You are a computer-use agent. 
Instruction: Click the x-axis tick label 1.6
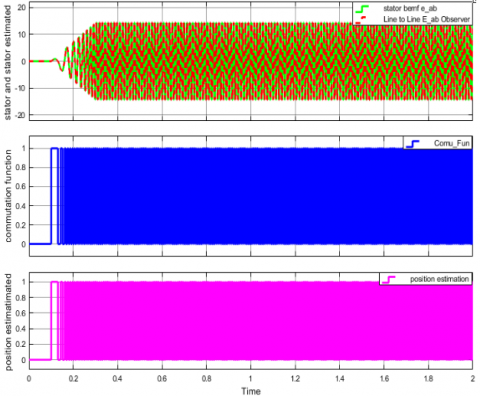pyautogui.click(x=384, y=378)
